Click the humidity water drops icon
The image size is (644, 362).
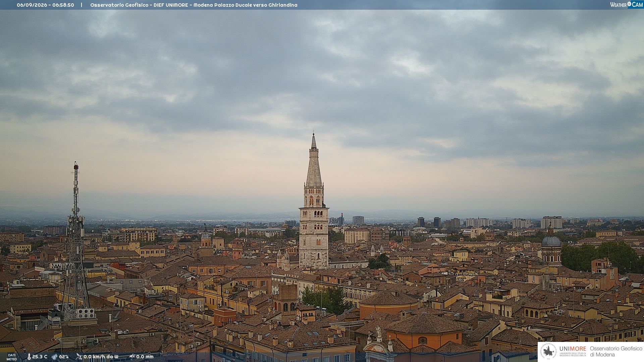click(55, 357)
